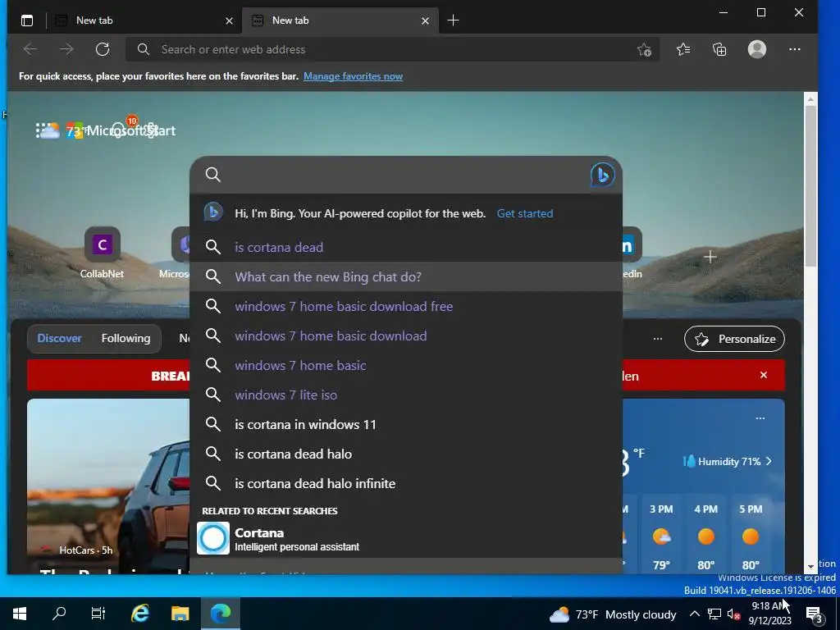
Task: Click the browser Forward arrow
Action: [x=66, y=49]
